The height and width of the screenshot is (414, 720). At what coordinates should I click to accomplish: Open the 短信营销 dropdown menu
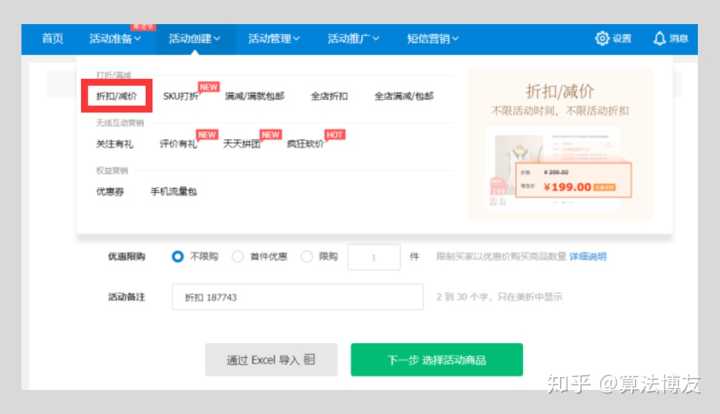433,39
